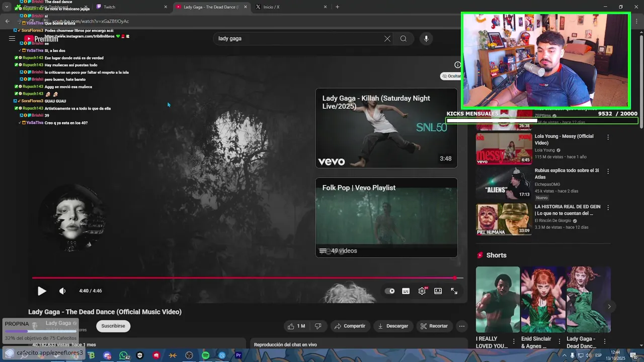Screen dimensions: 644x362
Task: Click the red video progress bar
Action: [248, 278]
